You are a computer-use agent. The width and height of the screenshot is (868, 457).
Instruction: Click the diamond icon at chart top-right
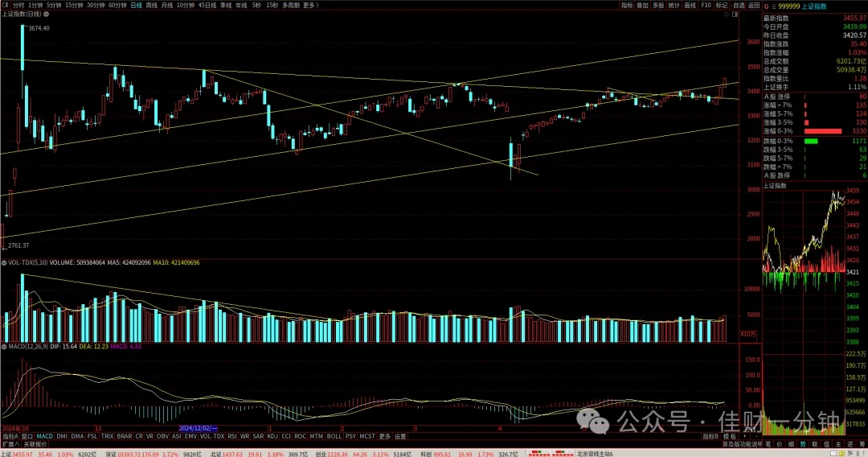[727, 14]
